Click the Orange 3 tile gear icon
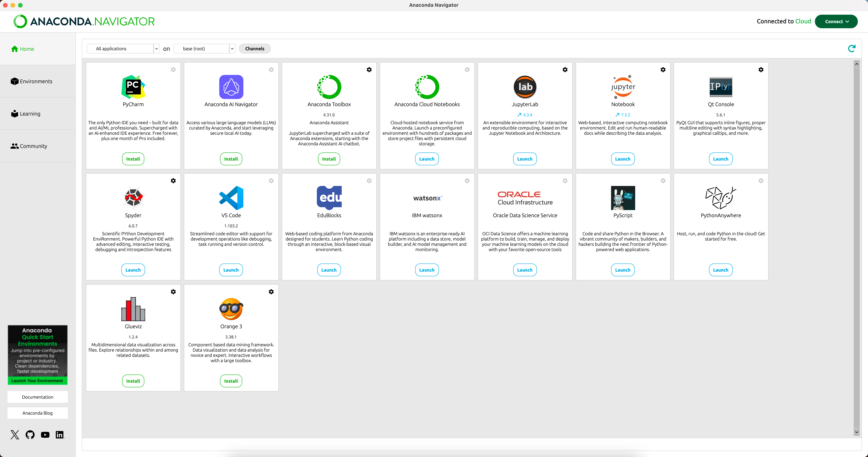The image size is (868, 457). pyautogui.click(x=271, y=292)
